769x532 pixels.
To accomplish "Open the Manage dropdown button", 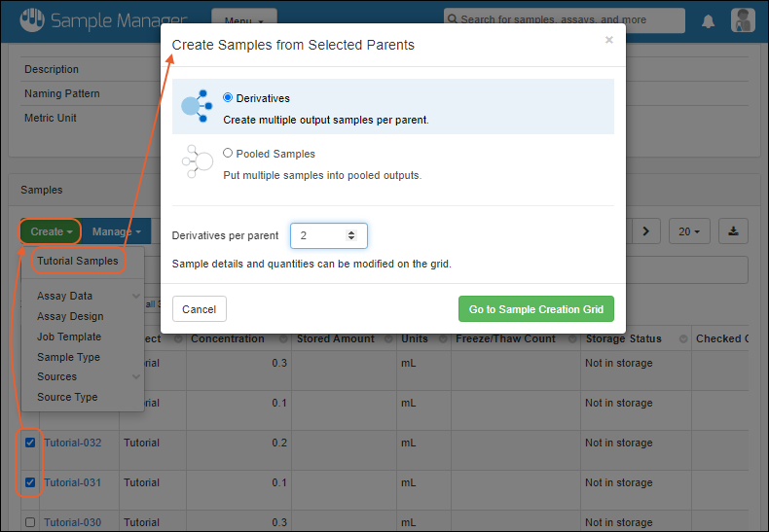I will [116, 231].
